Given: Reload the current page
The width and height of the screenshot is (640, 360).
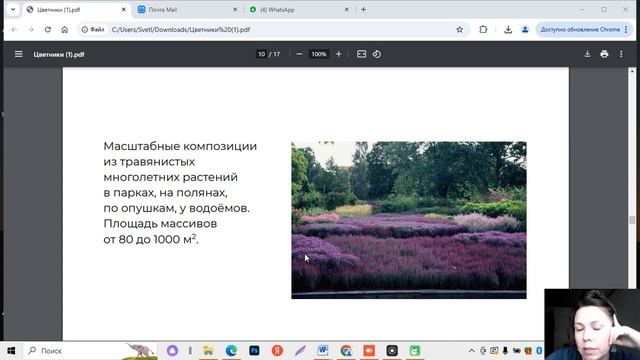Looking at the screenshot, I should (48, 29).
